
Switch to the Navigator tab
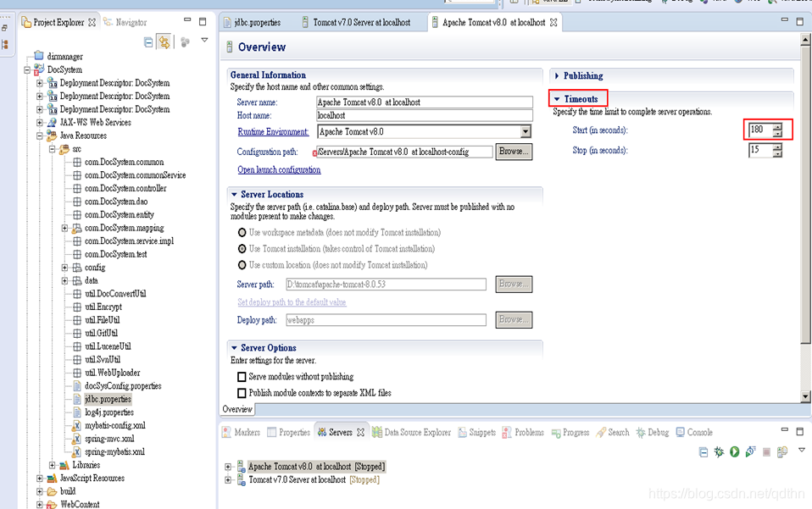tap(125, 22)
